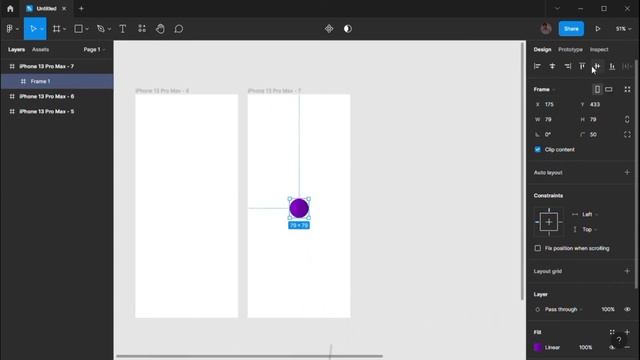This screenshot has width=640, height=360.
Task: Open the Inspect tab
Action: pyautogui.click(x=599, y=49)
